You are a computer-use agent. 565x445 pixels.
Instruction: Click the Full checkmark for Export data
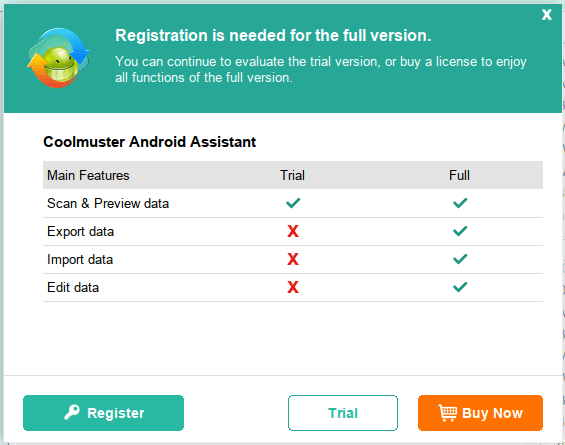pyautogui.click(x=460, y=231)
